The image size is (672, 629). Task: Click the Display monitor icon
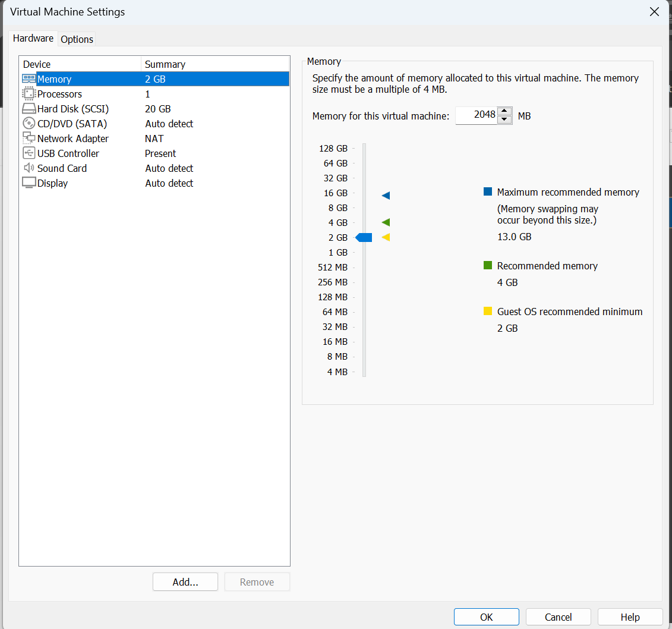29,183
